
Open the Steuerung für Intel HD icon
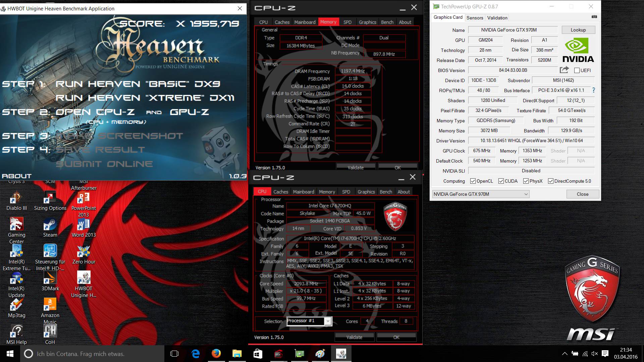[x=50, y=257]
